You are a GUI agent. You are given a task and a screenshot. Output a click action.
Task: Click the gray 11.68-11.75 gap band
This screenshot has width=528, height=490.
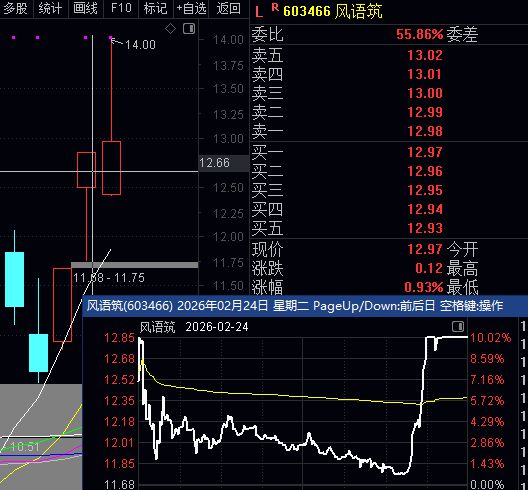click(x=135, y=265)
